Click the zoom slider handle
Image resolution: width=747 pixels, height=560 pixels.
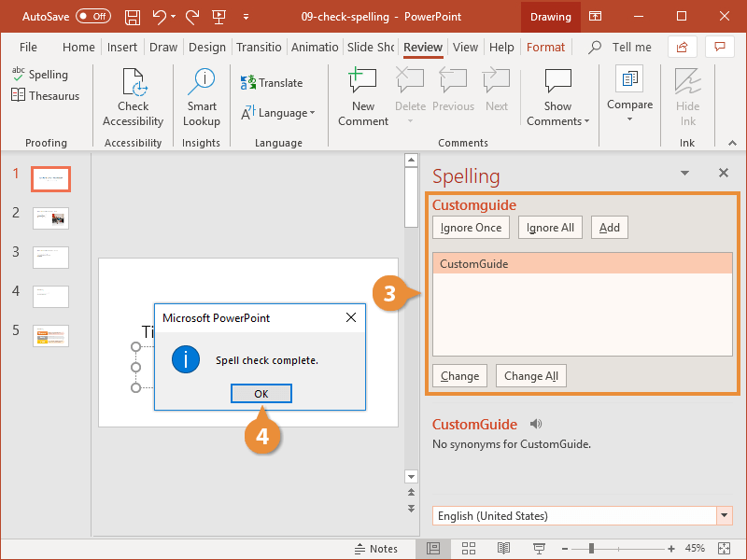[x=591, y=549]
